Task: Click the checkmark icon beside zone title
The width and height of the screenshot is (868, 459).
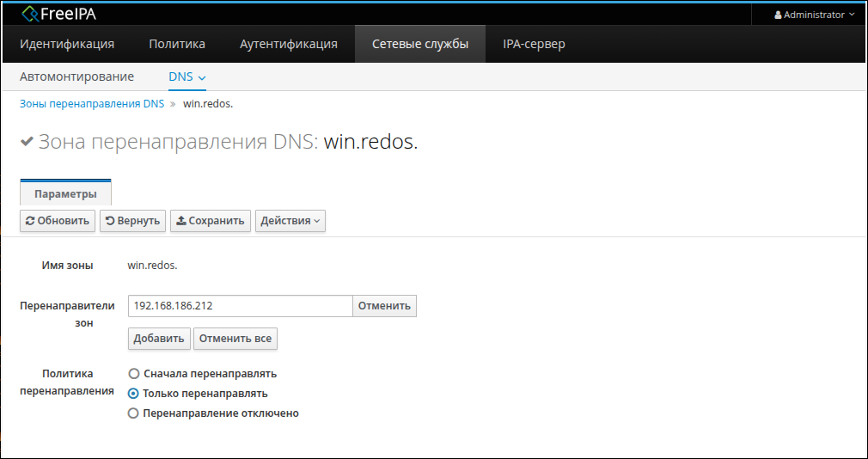Action: click(27, 142)
